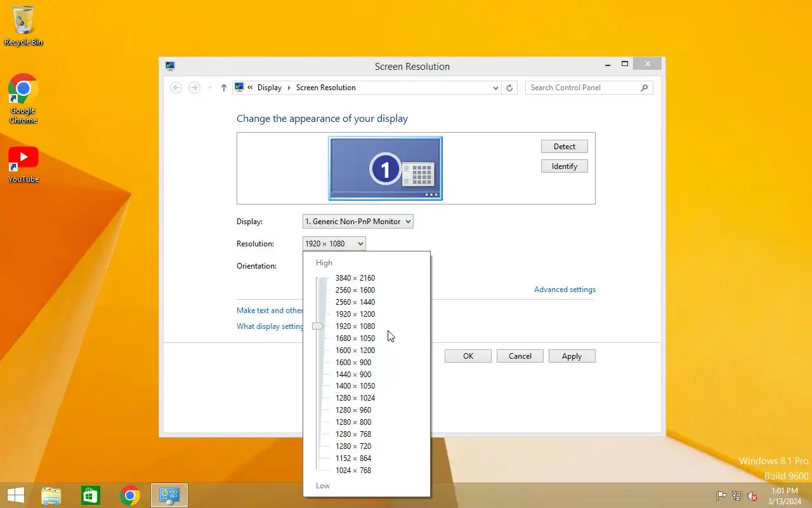
Task: Select the monitor 1 preview thumbnail
Action: point(385,168)
